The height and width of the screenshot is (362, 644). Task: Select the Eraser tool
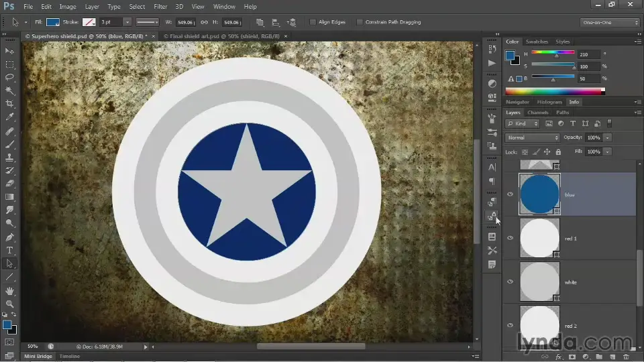10,184
